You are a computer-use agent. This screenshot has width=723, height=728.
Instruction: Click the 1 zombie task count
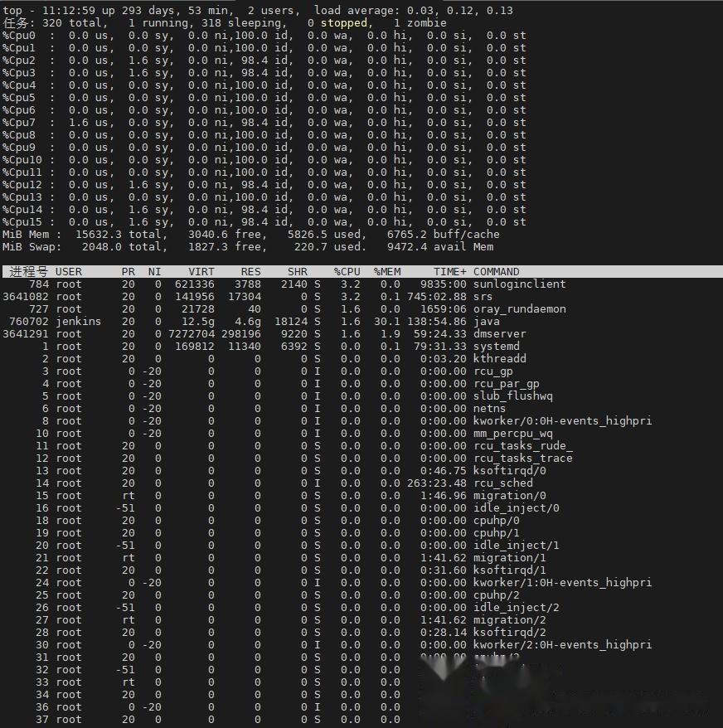(x=420, y=23)
